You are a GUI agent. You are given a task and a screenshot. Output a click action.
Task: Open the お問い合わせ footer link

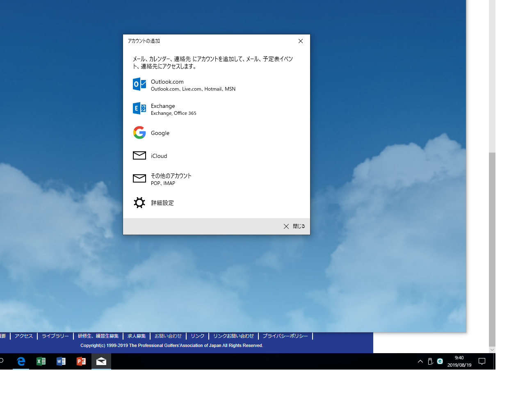pyautogui.click(x=168, y=336)
